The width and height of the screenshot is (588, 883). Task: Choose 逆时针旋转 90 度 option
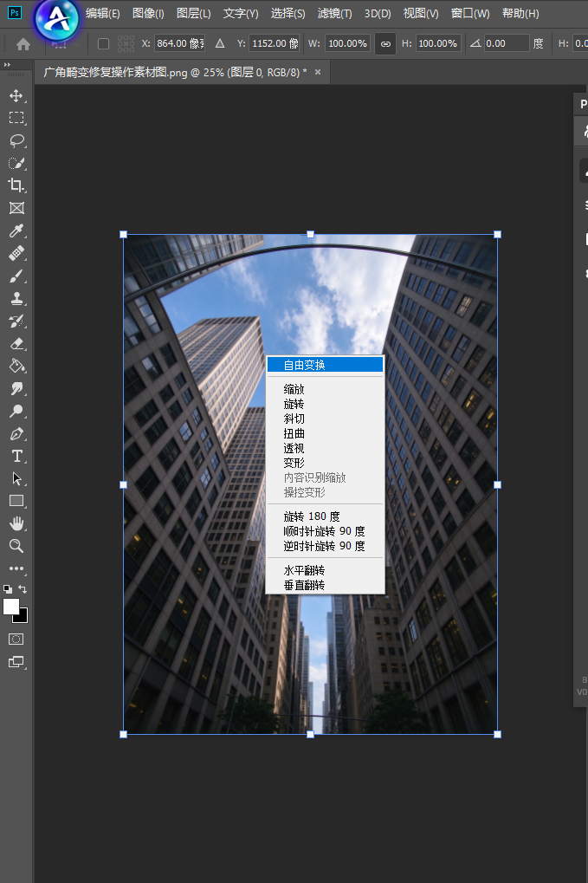tap(325, 546)
